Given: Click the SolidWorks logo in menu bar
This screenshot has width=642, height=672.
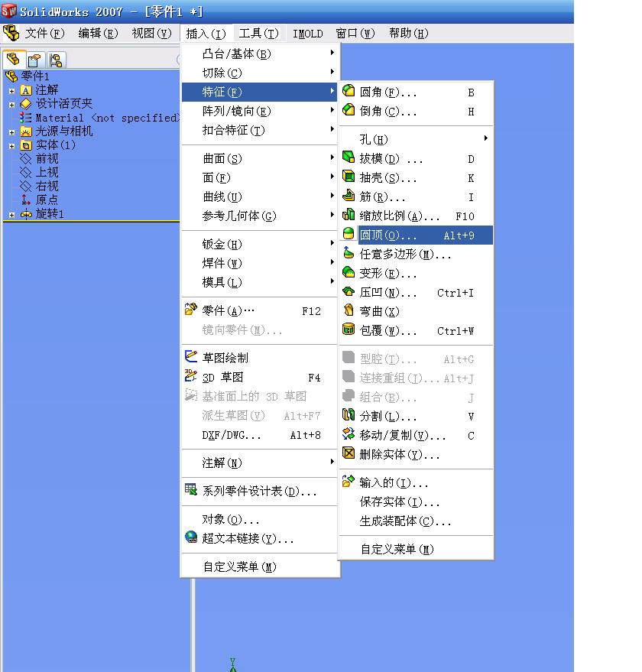Looking at the screenshot, I should click(x=11, y=33).
